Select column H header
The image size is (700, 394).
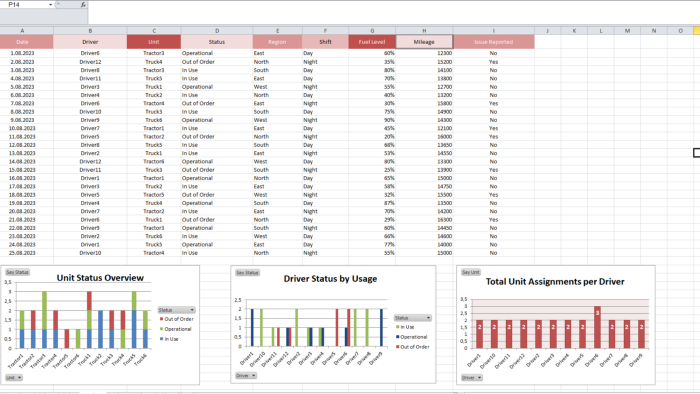click(x=424, y=30)
